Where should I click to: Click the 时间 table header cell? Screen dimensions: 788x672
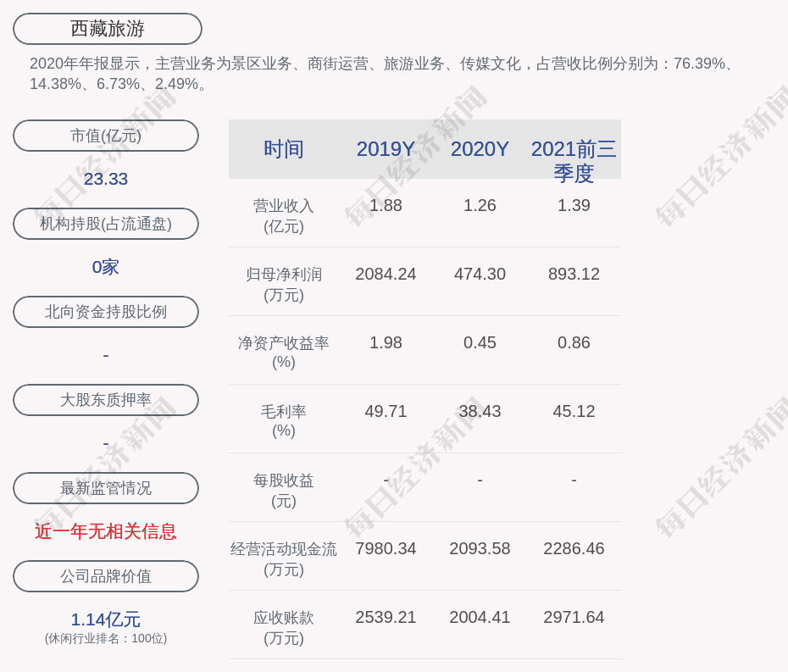click(284, 149)
